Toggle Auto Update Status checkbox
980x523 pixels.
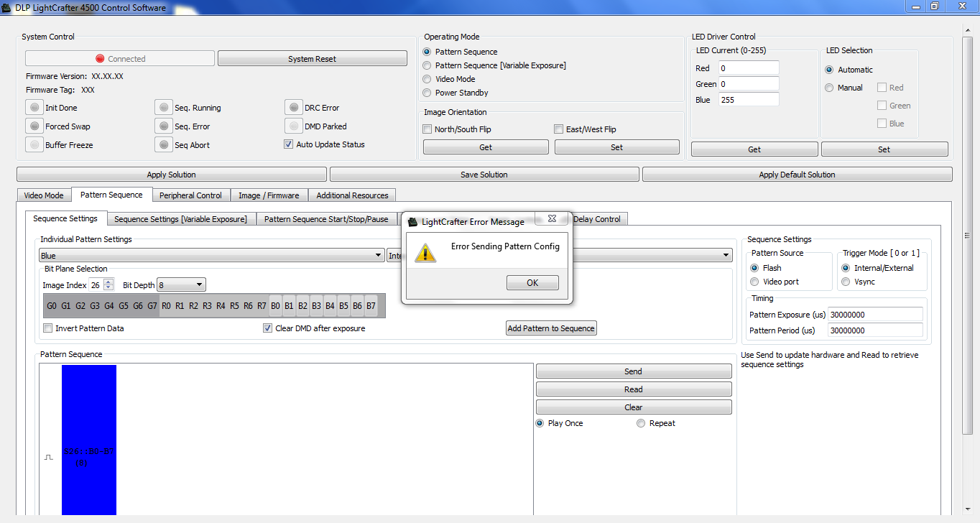[289, 144]
